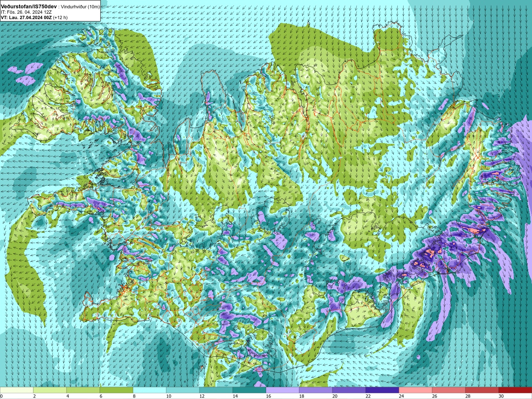The height and width of the screenshot is (399, 532).
Task: Click the legend number label 16
Action: click(x=268, y=396)
